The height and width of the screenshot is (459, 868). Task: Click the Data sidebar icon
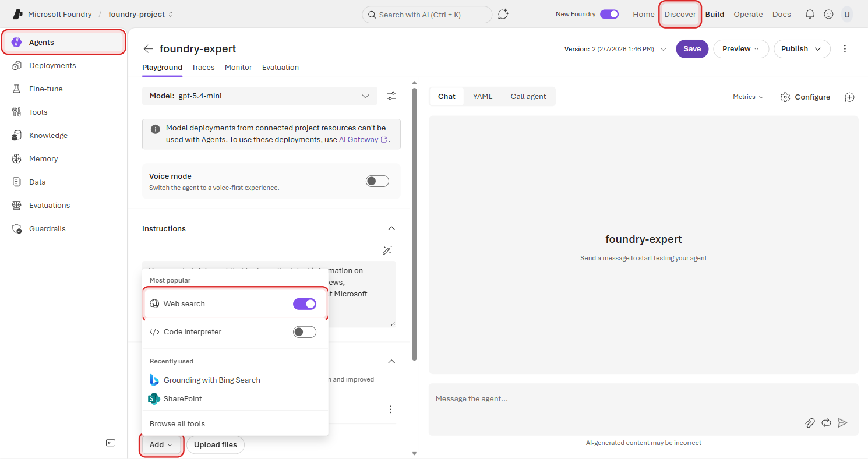(17, 182)
